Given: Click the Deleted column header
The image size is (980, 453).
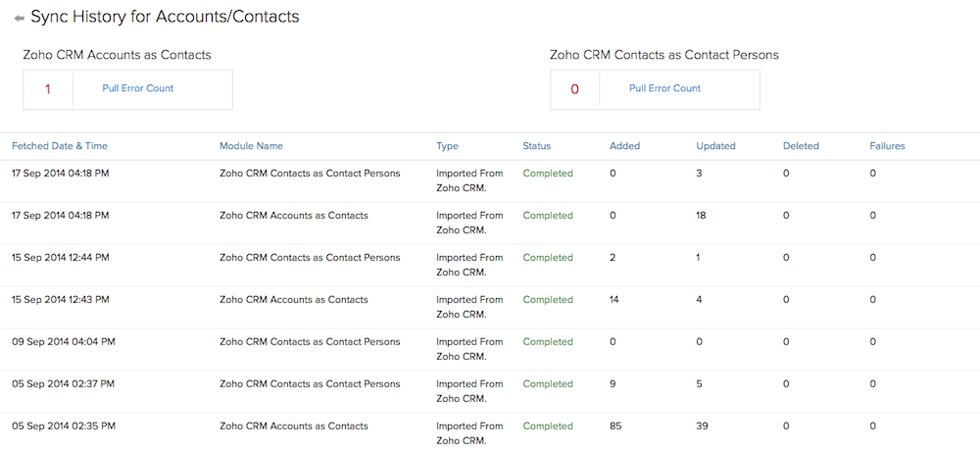Looking at the screenshot, I should (x=801, y=146).
